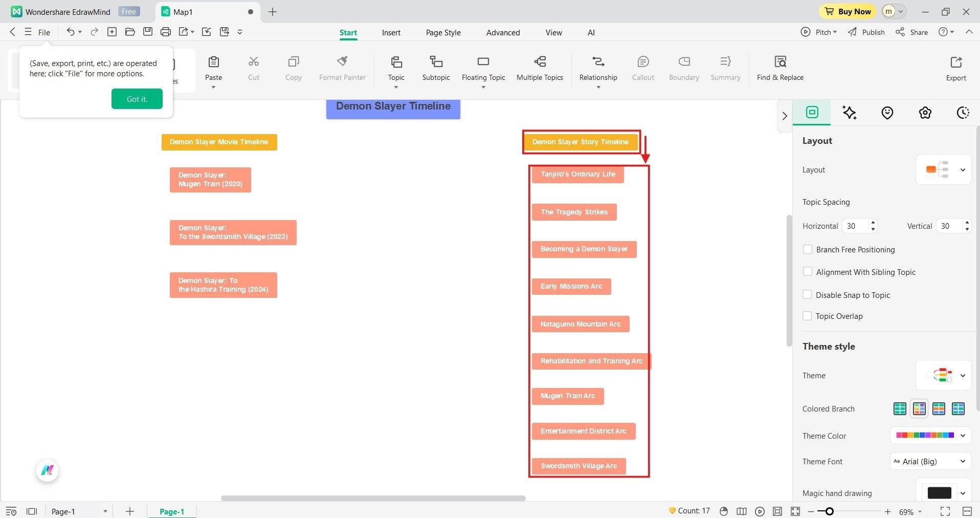980x518 pixels.
Task: Open the history clock panel tab
Action: click(963, 113)
